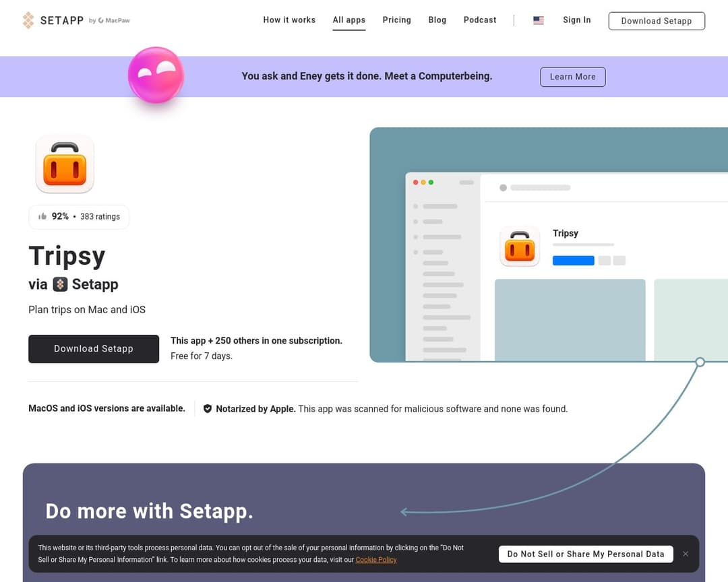This screenshot has width=728, height=582.
Task: Click the US flag language selector
Action: tap(538, 20)
